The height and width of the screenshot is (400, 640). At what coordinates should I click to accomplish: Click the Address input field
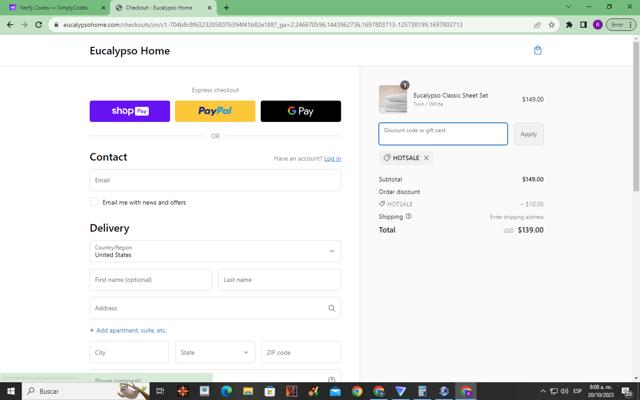(215, 308)
